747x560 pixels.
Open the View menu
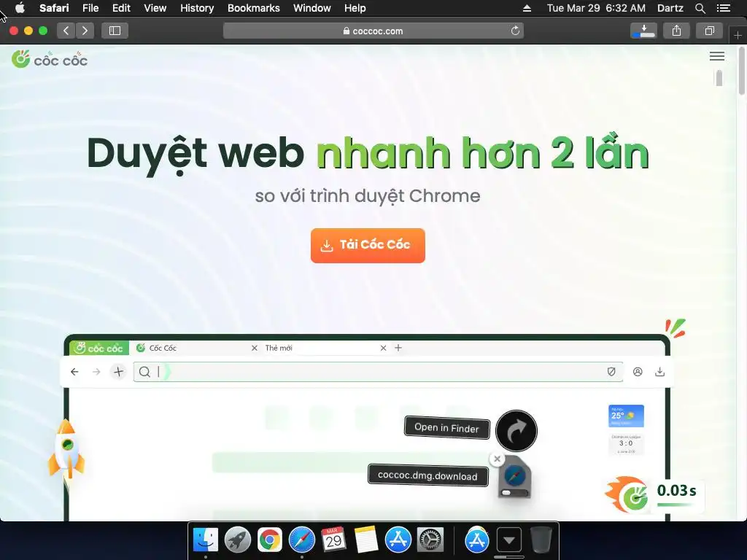155,8
